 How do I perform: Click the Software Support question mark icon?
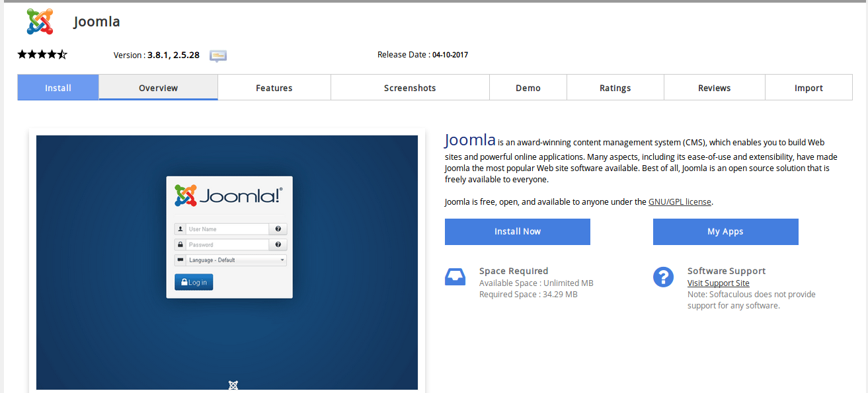[x=663, y=277]
